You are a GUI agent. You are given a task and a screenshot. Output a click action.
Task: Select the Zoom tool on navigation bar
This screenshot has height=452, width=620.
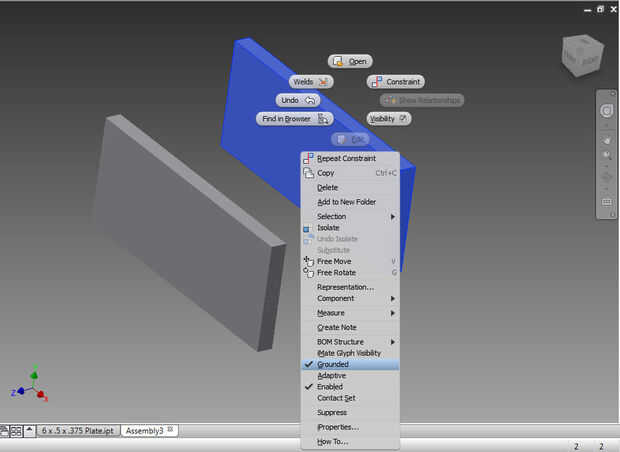(607, 155)
